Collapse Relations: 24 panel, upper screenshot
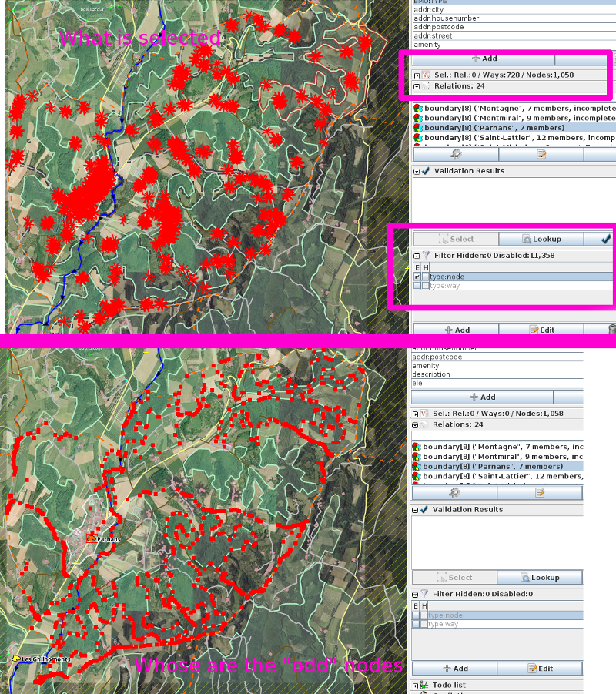 click(417, 87)
